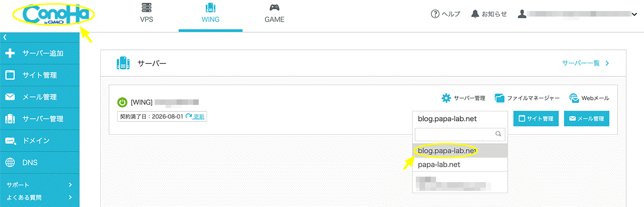
Task: Click the Webmail globe icon
Action: point(574,98)
